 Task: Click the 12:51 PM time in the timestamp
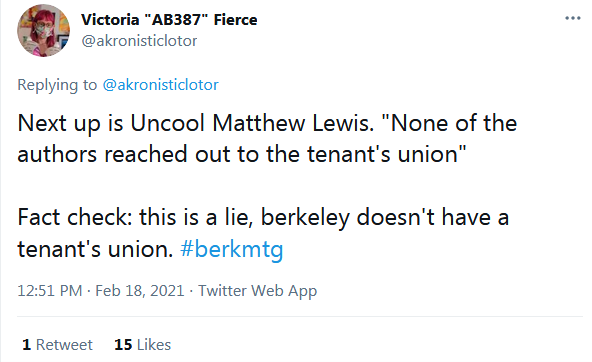pyautogui.click(x=49, y=291)
